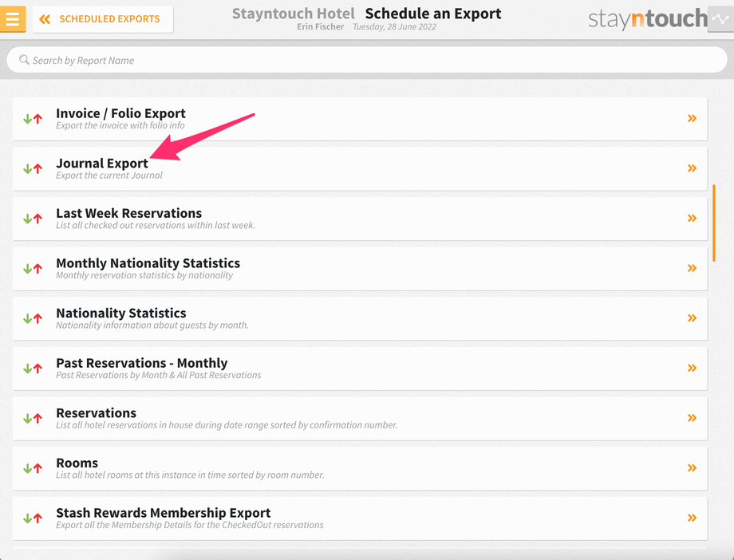The image size is (734, 560).
Task: Click the Last Week Reservations arrows icon
Action: tap(33, 219)
